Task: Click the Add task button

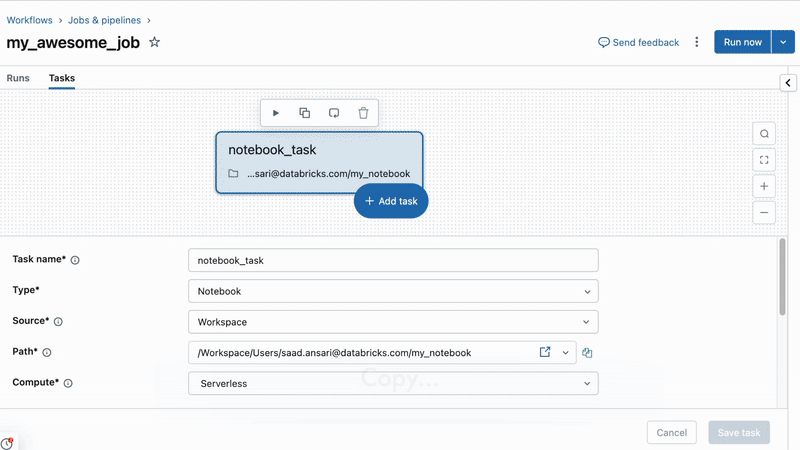Action: 391,201
